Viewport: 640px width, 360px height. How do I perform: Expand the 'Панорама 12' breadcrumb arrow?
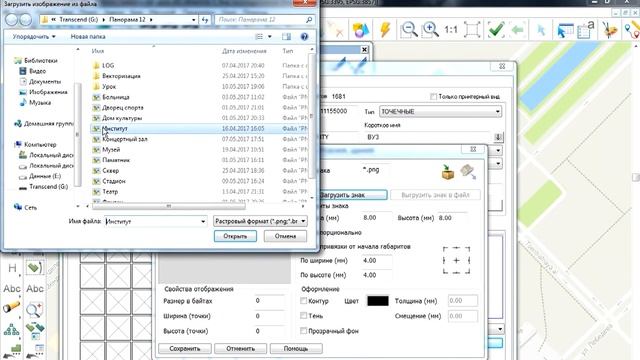[151, 20]
